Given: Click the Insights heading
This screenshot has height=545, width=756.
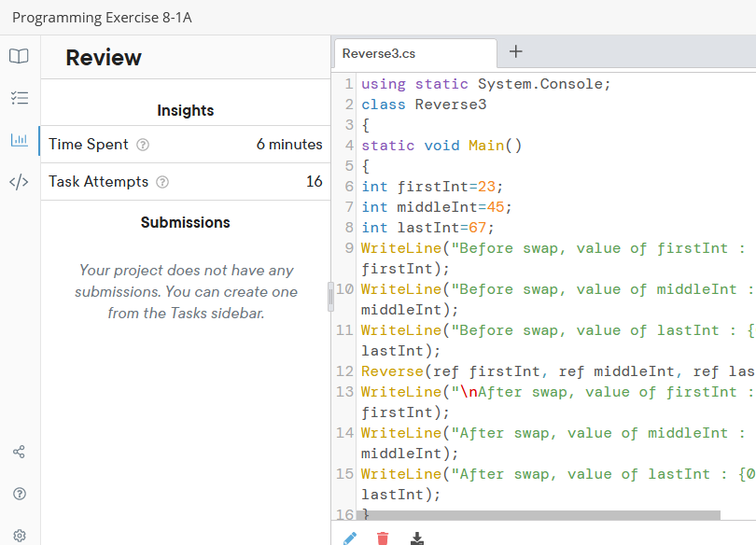Looking at the screenshot, I should (186, 111).
